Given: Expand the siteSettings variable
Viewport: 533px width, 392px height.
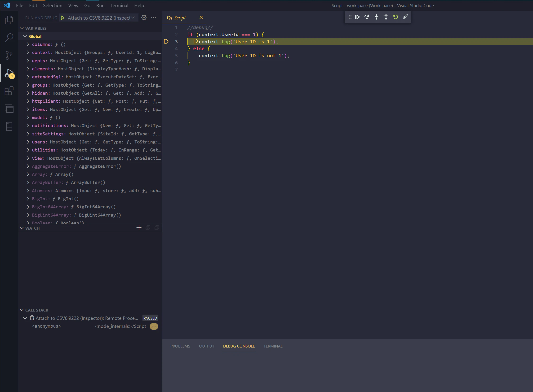Looking at the screenshot, I should coord(28,134).
